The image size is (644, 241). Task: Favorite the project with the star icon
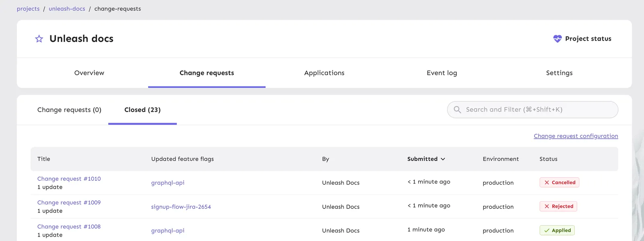pos(39,39)
